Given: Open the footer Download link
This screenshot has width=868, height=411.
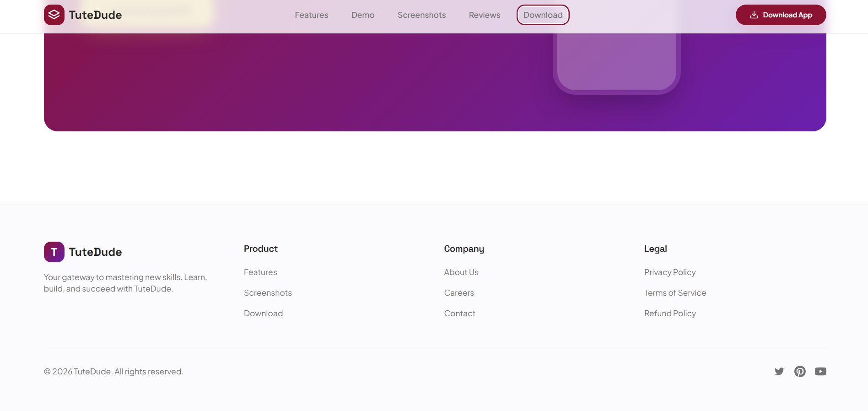Looking at the screenshot, I should (x=263, y=314).
